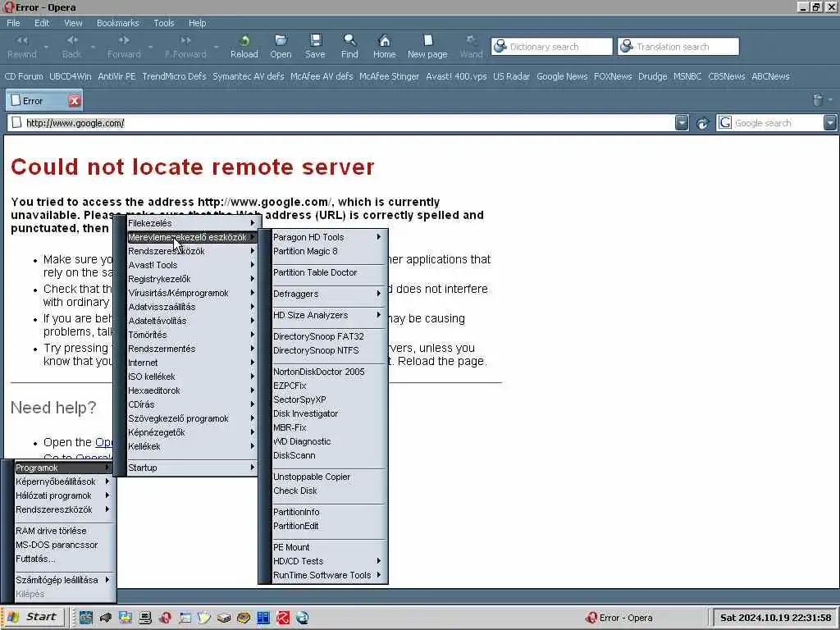Image resolution: width=840 pixels, height=630 pixels.
Task: Click the Save floppy toolbar icon
Action: pos(315,41)
